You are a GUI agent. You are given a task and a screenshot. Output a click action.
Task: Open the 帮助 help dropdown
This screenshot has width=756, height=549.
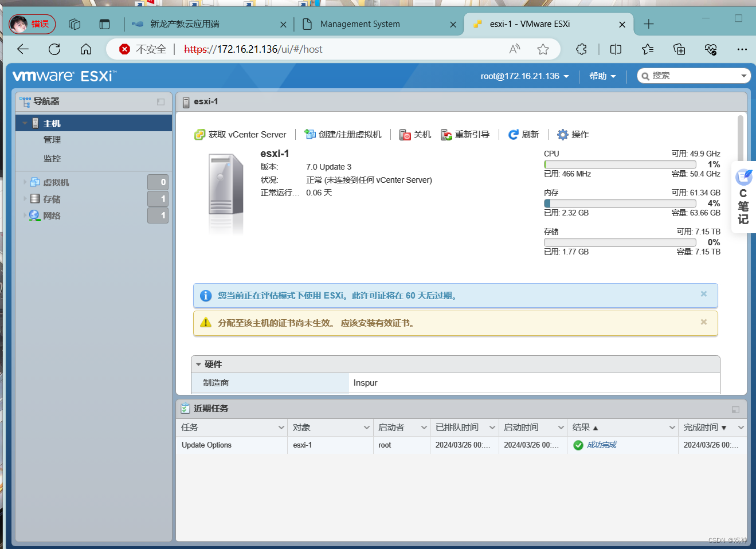(x=602, y=76)
